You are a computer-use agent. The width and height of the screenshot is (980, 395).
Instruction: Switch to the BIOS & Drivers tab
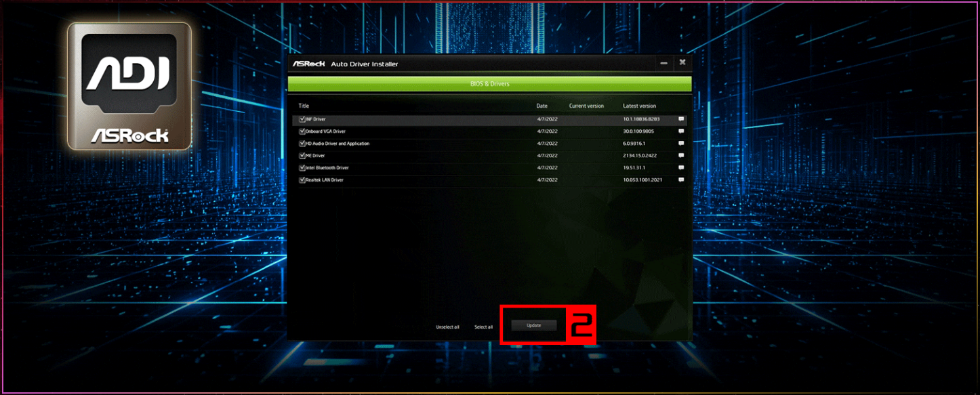489,84
